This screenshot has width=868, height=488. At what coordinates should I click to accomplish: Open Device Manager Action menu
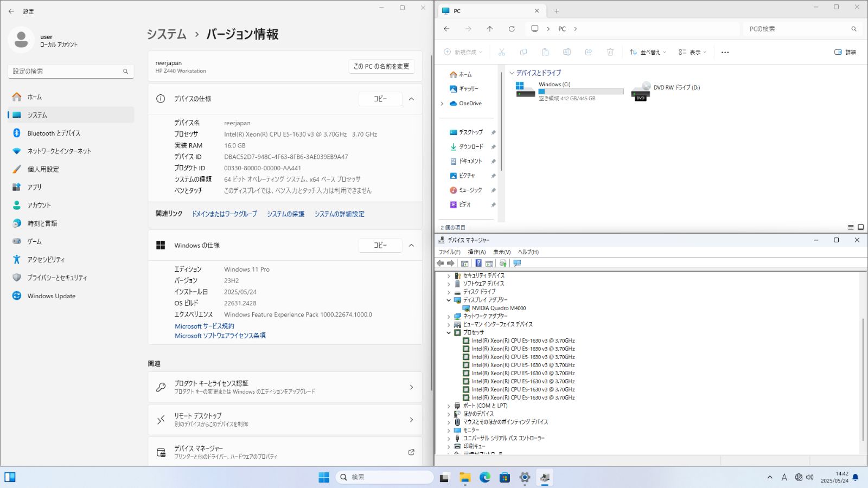pos(477,252)
